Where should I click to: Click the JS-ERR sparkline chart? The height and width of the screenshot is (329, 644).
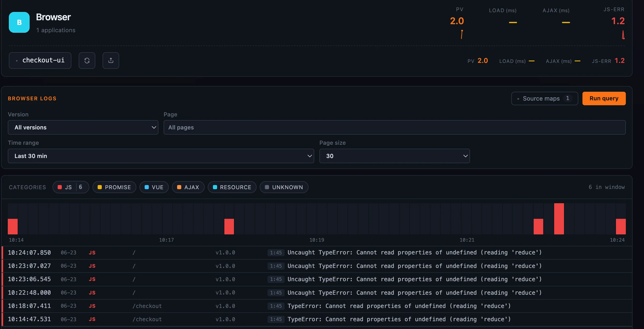click(623, 35)
